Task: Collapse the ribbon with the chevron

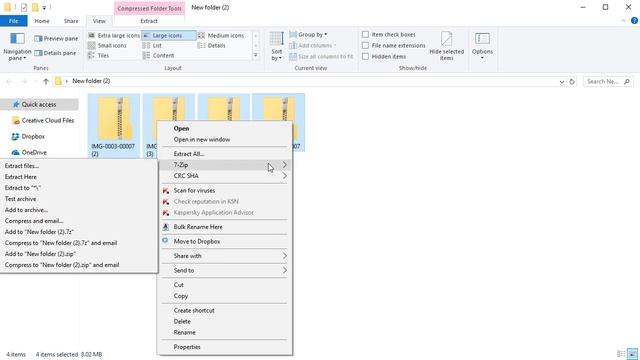Action: click(x=623, y=21)
